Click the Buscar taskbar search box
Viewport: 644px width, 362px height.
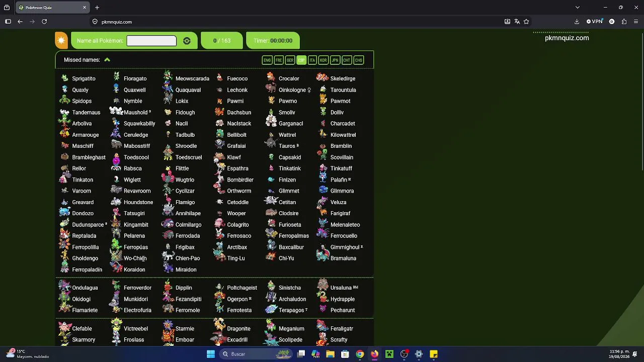point(257,354)
